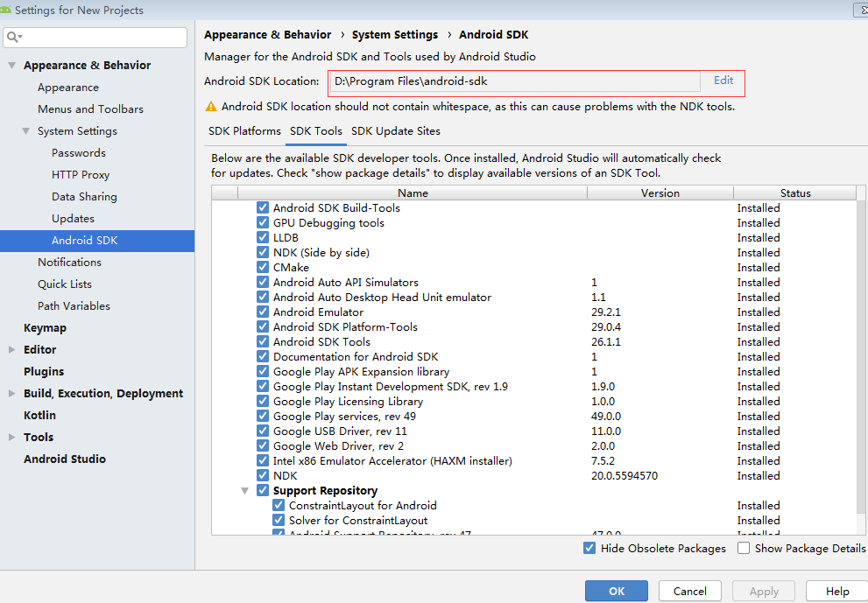Viewport: 868px width, 603px height.
Task: Collapse System Settings tree node
Action: (25, 131)
